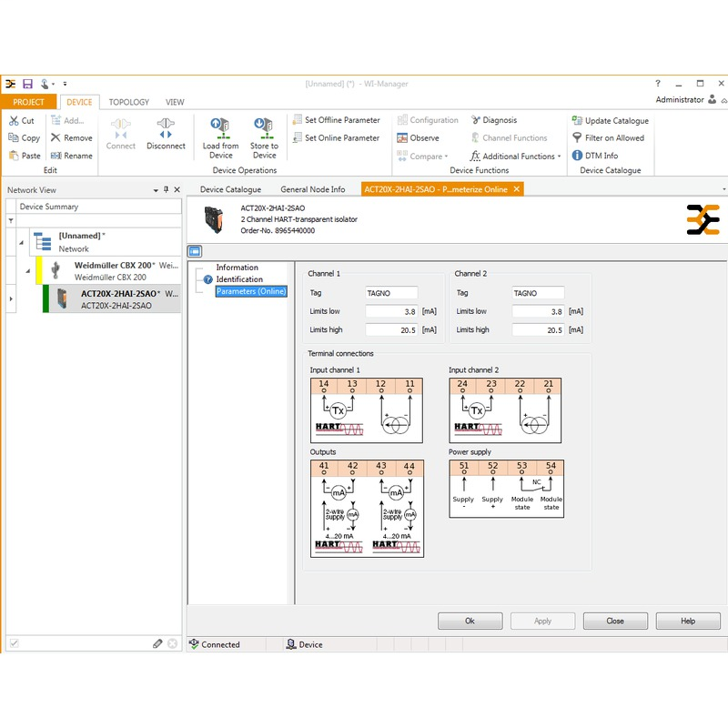Click the Ok button
Viewport: 728px width, 728px height.
point(470,621)
